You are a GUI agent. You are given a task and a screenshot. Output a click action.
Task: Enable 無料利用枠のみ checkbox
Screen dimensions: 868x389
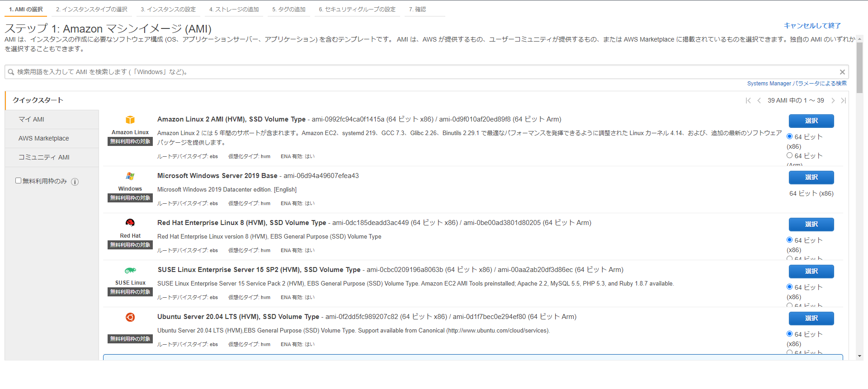click(x=19, y=181)
